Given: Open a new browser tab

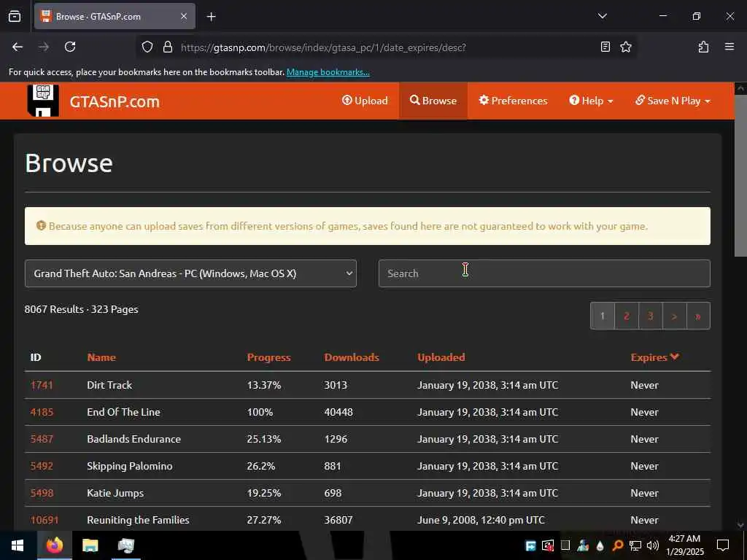Looking at the screenshot, I should click(212, 17).
